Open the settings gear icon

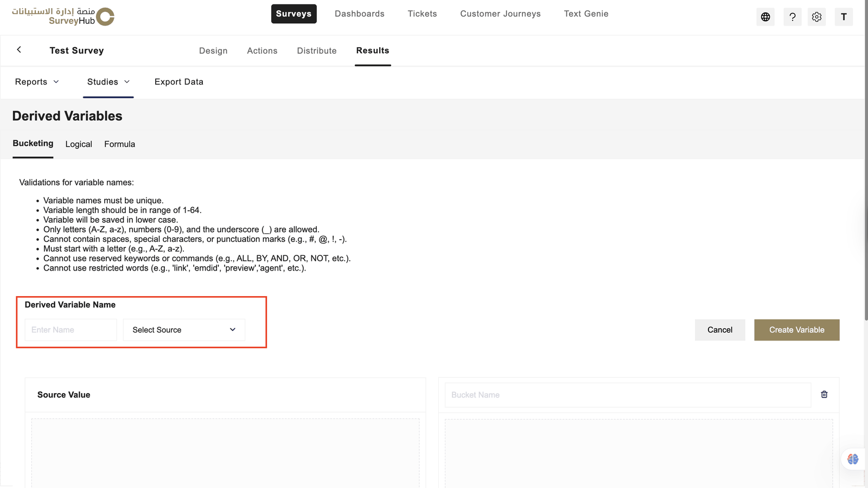click(x=816, y=17)
